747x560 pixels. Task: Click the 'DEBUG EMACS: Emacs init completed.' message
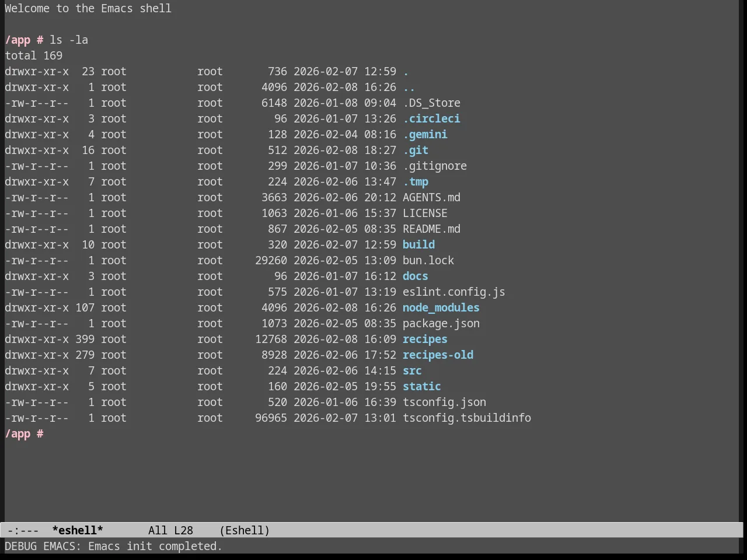pos(113,546)
